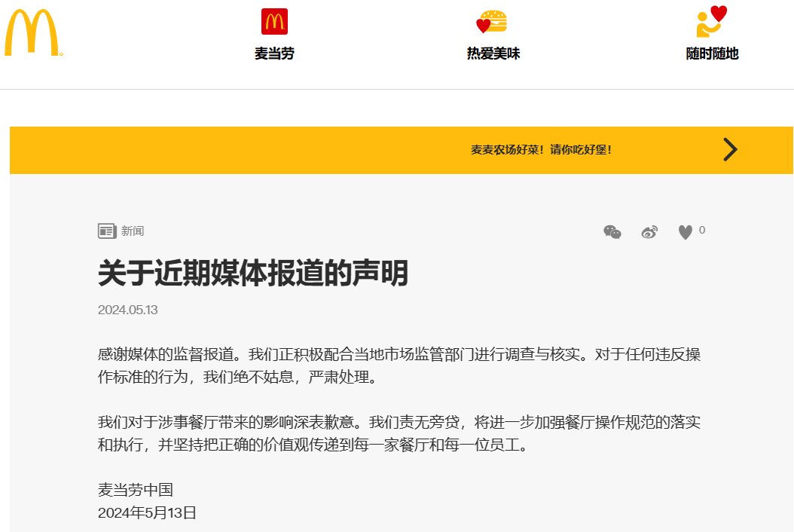The image size is (794, 532).
Task: Like the article with heart icon
Action: (x=685, y=232)
